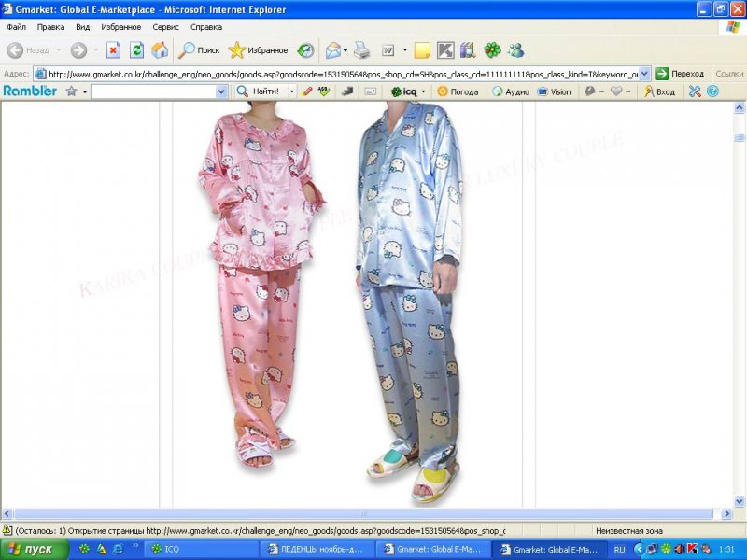
Task: Open the Windows пуск Start button
Action: coord(35,549)
